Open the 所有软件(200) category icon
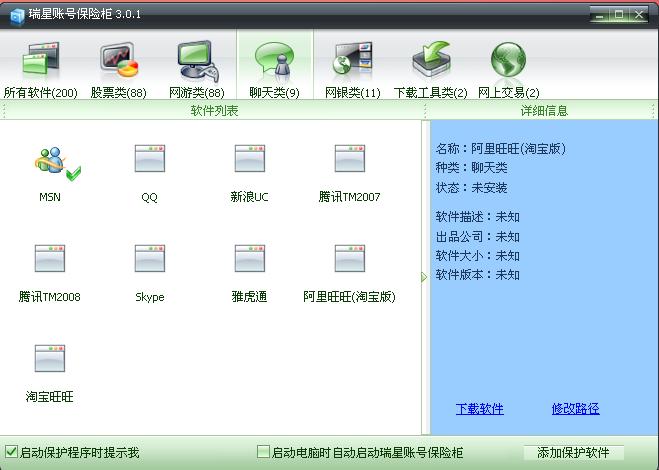Screen dimensions: 659x470 (41, 61)
